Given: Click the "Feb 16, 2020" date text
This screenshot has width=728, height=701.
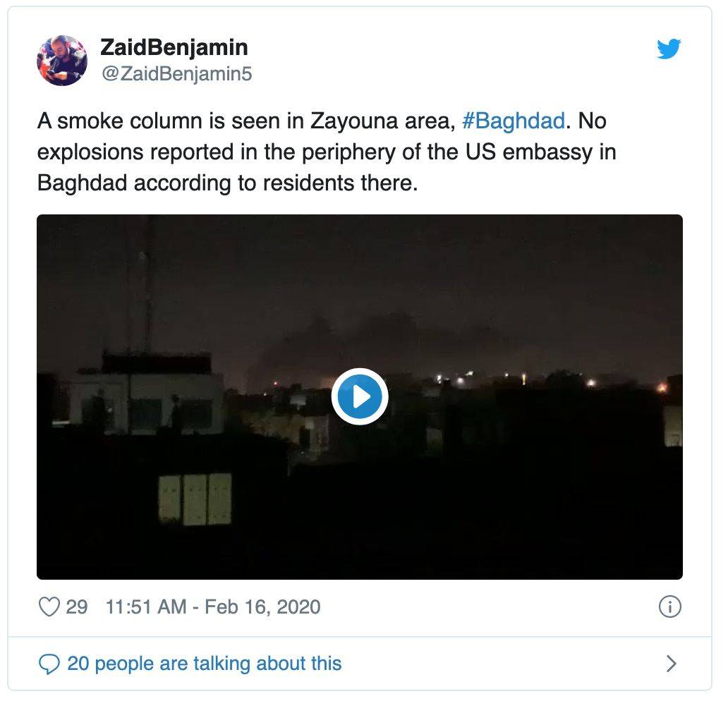Looking at the screenshot, I should click(262, 606).
